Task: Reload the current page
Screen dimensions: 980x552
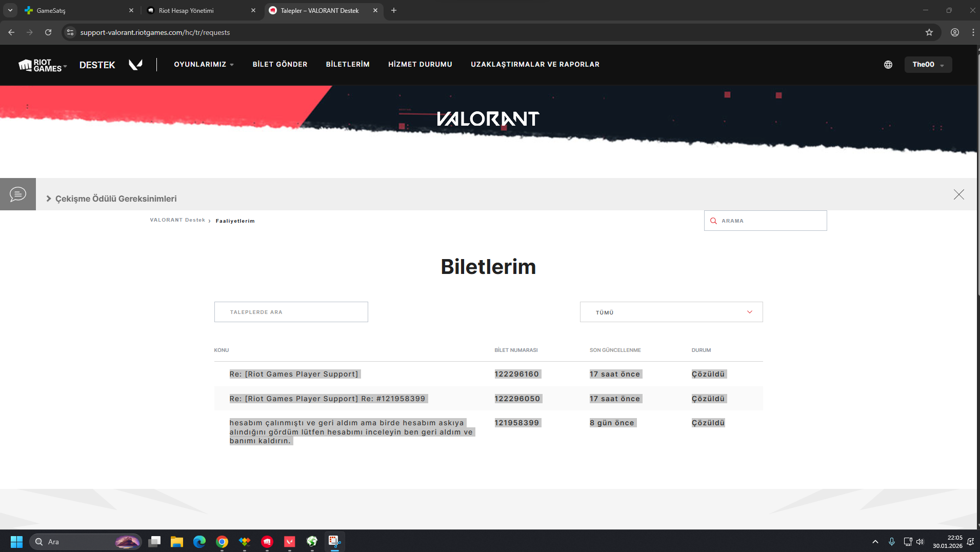Action: pyautogui.click(x=48, y=32)
